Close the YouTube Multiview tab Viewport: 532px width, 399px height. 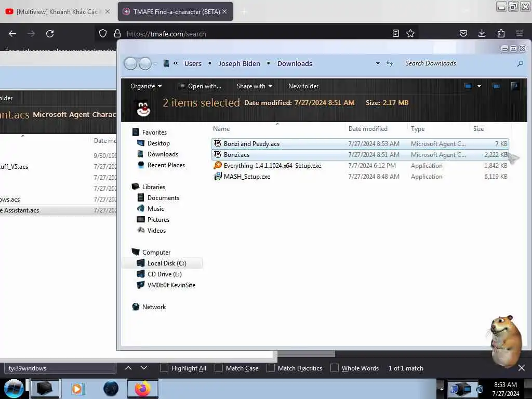tap(108, 11)
